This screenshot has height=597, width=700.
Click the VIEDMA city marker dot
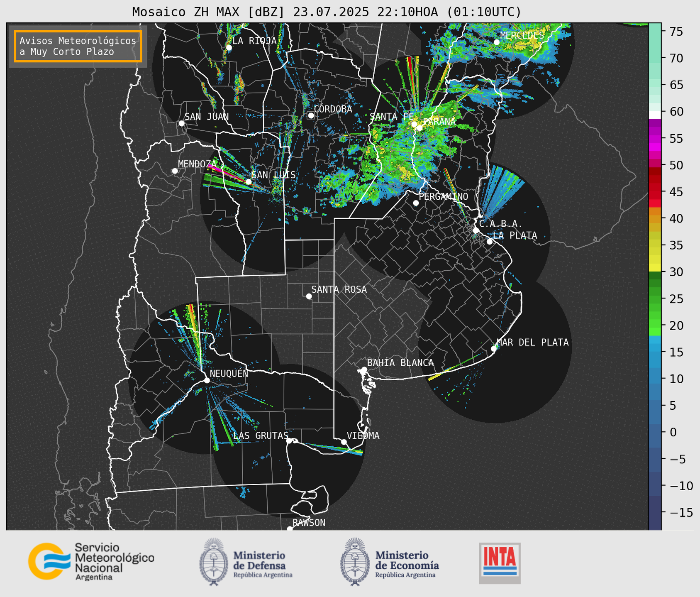click(344, 442)
